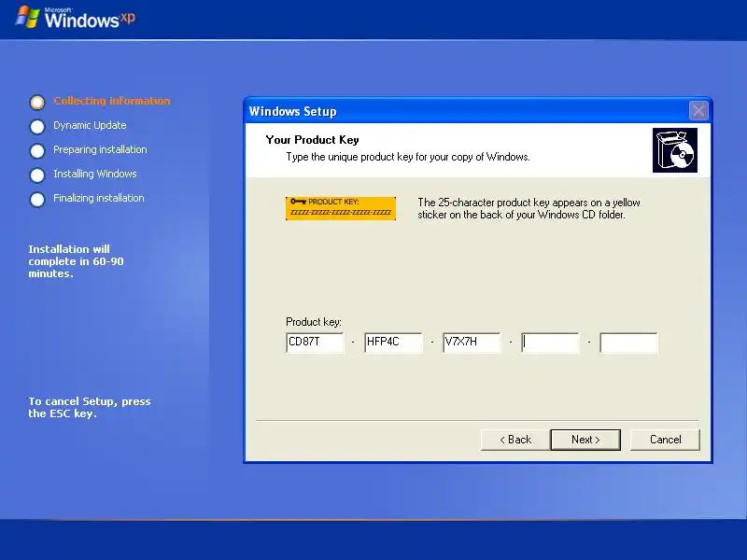Screen dimensions: 747x560
Task: Select the second product key field HFP4C
Action: point(393,343)
